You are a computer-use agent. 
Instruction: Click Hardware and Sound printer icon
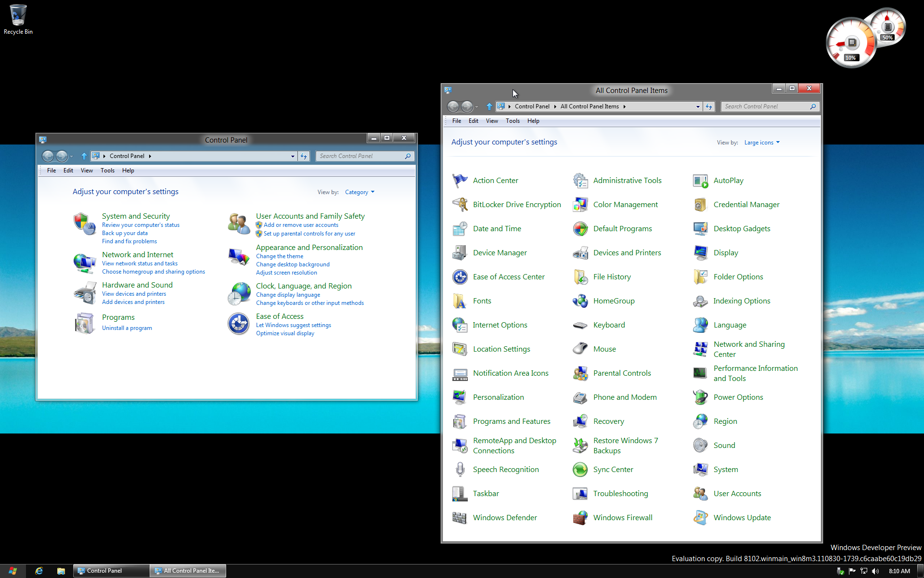[85, 293]
